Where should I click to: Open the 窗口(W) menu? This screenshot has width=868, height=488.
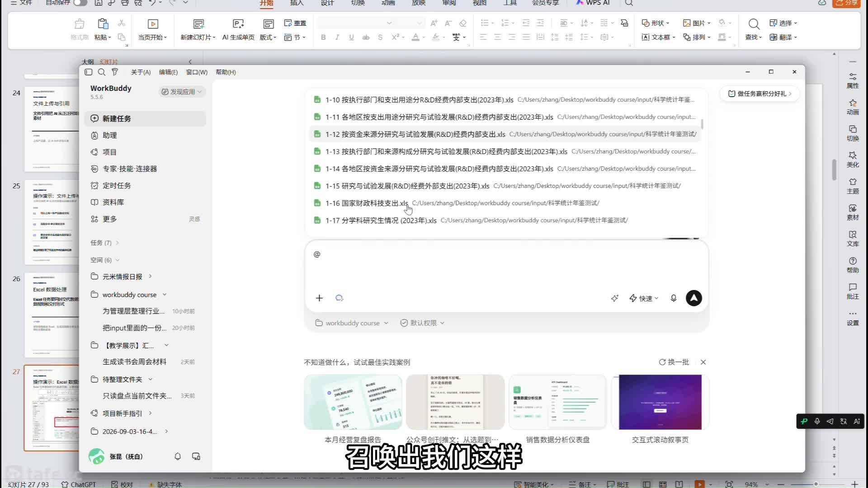[x=197, y=72]
